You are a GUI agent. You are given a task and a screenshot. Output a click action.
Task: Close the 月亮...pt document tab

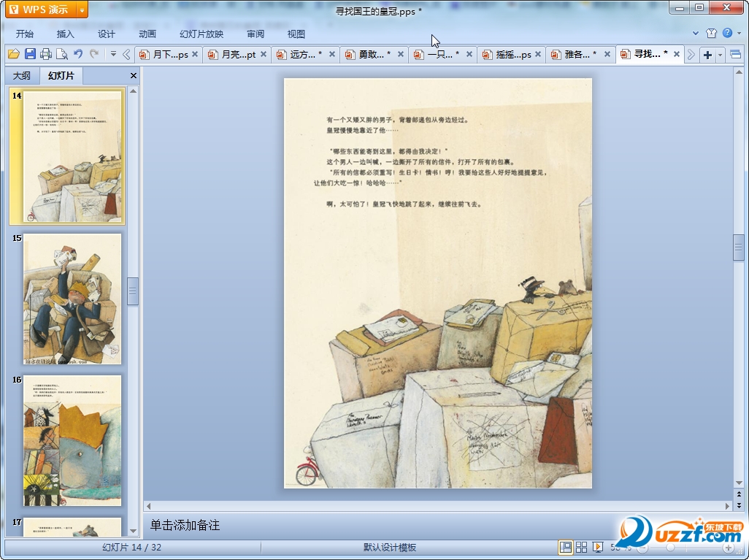coord(264,55)
